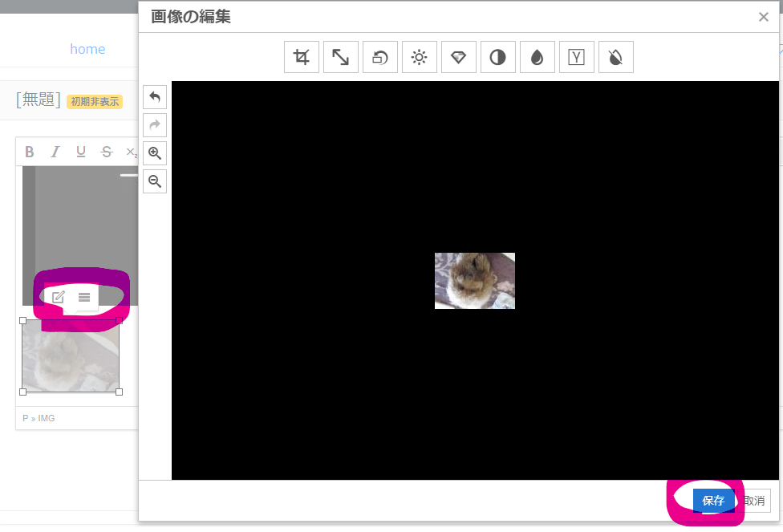Toggle underline formatting

coord(80,152)
